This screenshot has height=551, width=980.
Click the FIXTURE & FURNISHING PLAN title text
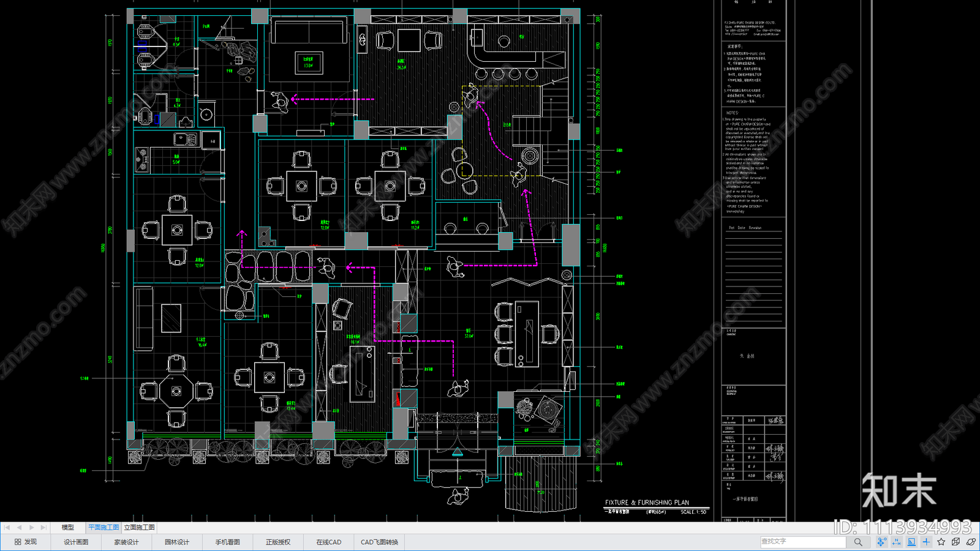[647, 503]
